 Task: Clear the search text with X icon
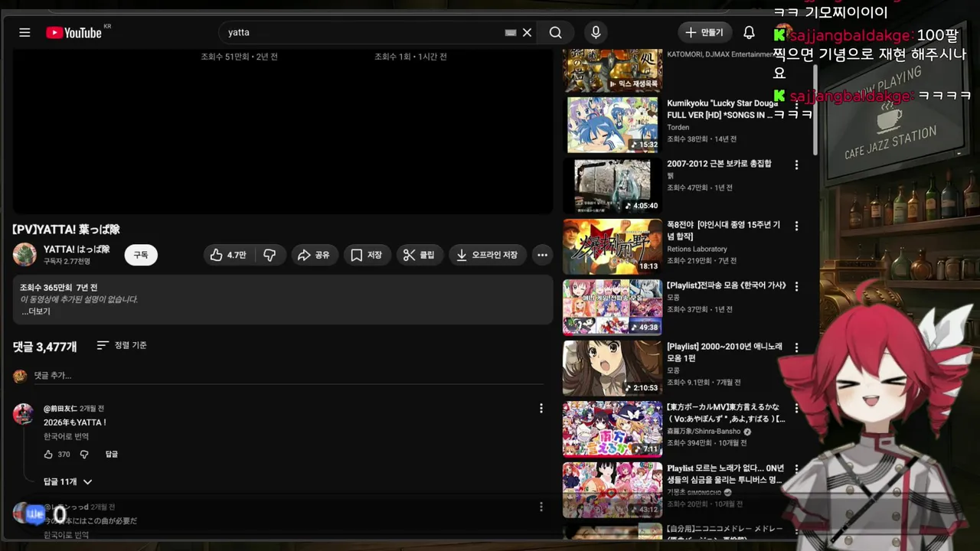click(x=527, y=32)
